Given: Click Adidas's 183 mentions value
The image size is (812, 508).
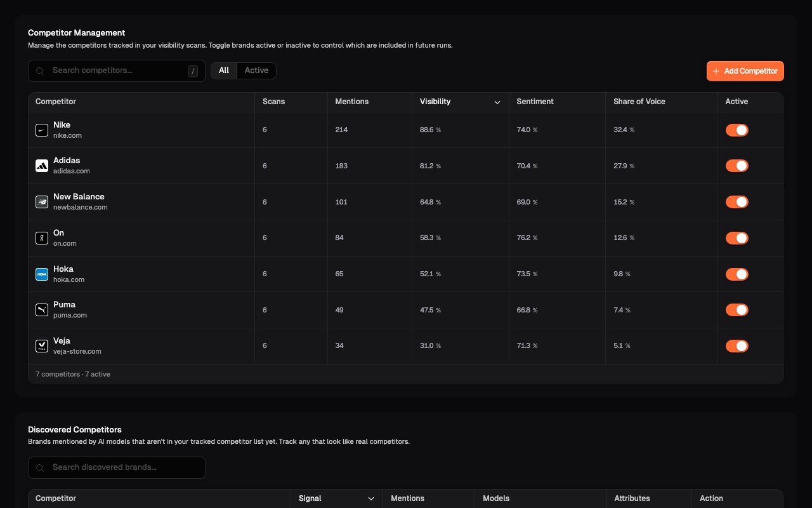Looking at the screenshot, I should click(x=341, y=166).
